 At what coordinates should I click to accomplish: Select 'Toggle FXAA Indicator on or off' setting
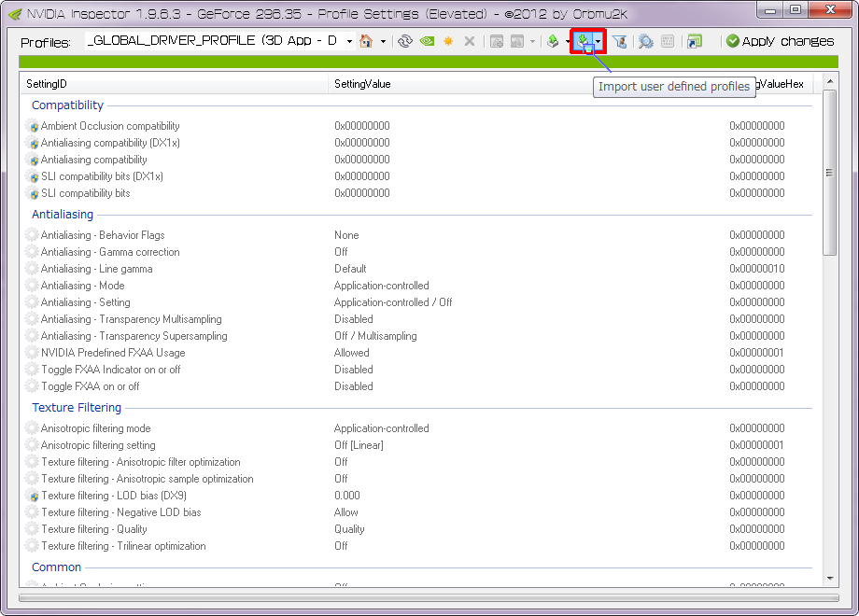(111, 370)
